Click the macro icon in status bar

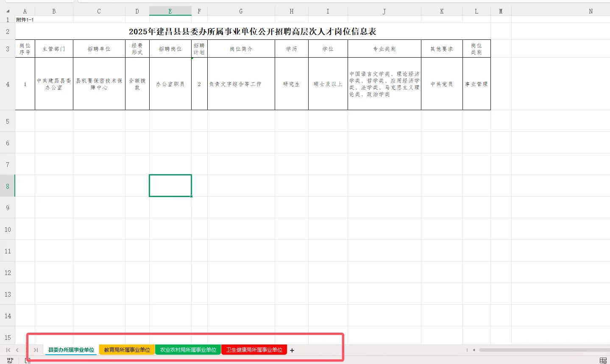(x=10, y=361)
